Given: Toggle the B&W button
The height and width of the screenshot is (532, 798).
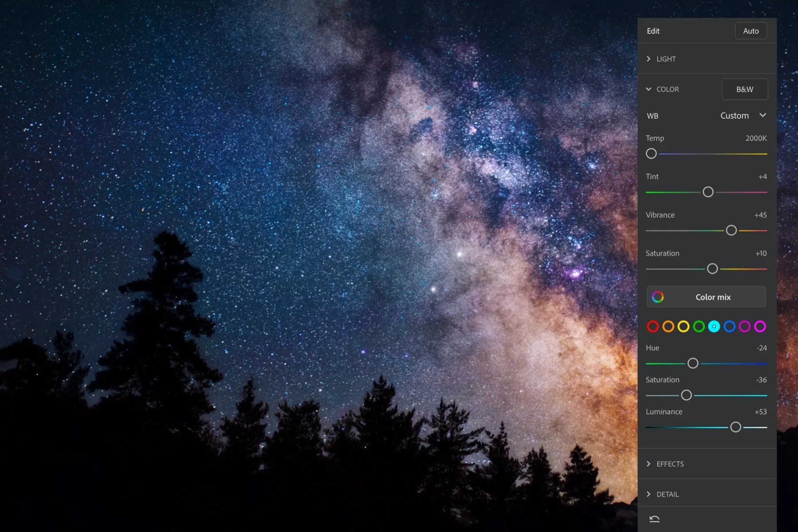Looking at the screenshot, I should point(745,89).
